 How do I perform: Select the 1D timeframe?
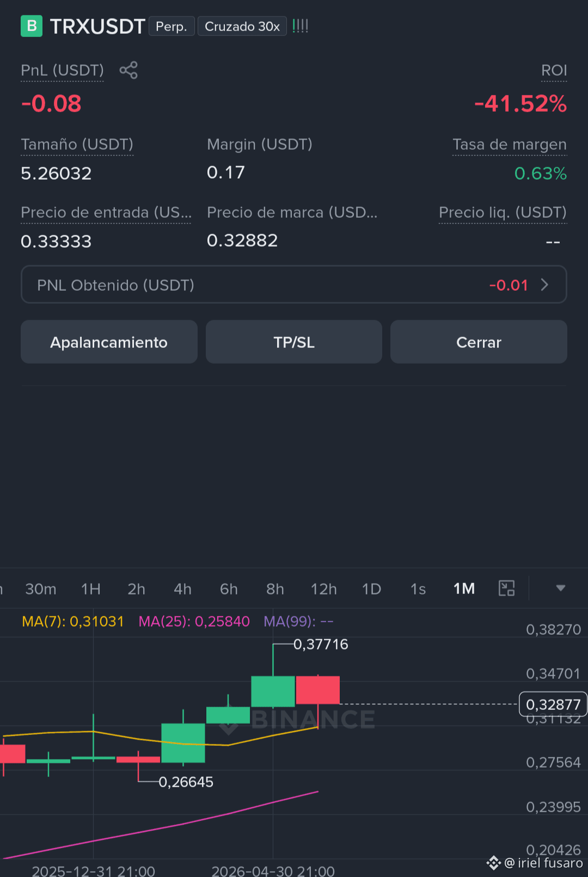[372, 589]
